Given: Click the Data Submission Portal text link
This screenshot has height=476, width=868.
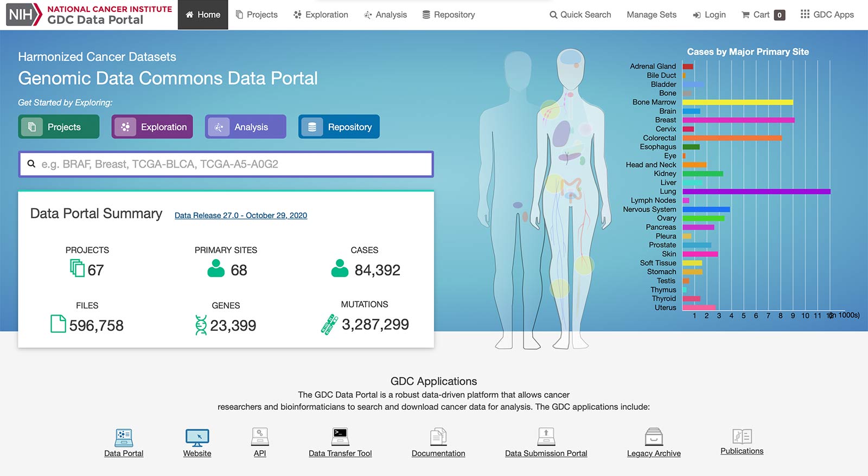Looking at the screenshot, I should point(546,453).
